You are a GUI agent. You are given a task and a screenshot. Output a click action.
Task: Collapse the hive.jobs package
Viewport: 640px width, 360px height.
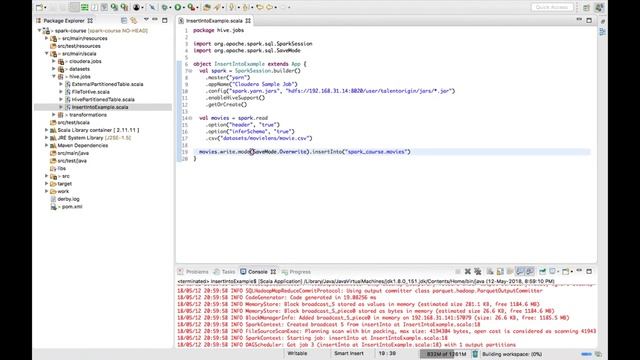53,76
